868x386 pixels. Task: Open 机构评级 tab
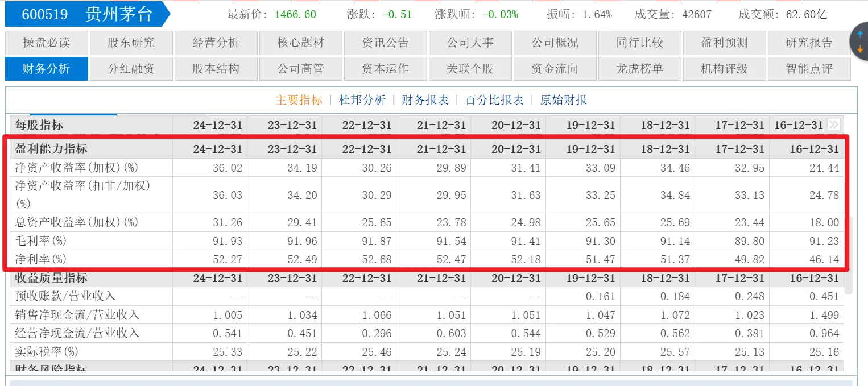coord(724,69)
